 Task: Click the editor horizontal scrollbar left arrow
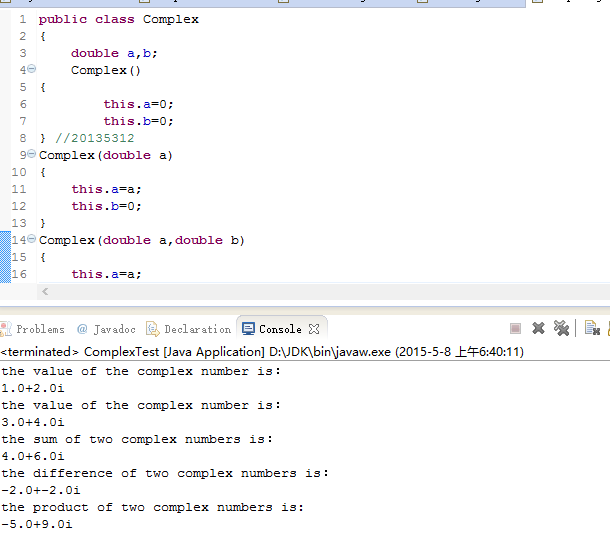tap(45, 291)
